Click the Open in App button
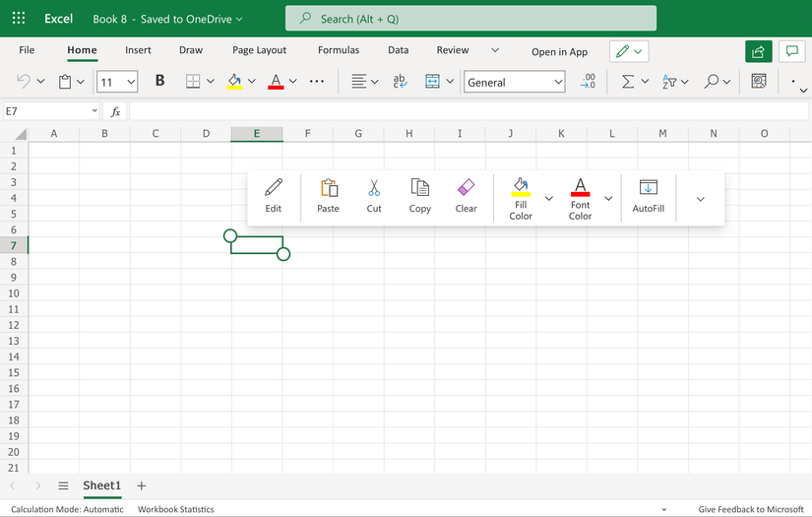 (559, 52)
